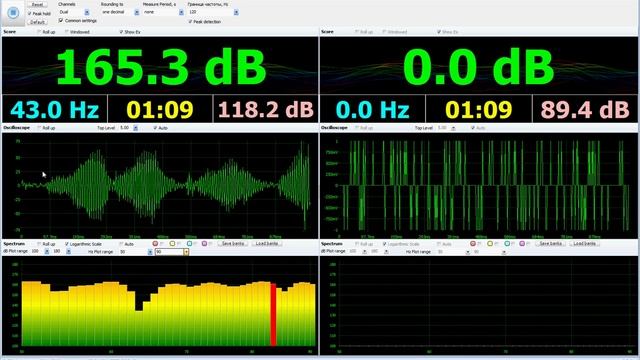Toggle Logarithmic Scale in right Spectrum panel

[x=384, y=244]
